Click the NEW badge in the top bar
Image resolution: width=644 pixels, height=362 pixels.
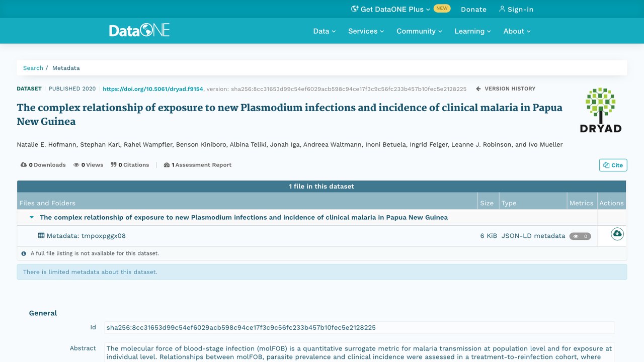click(x=442, y=8)
